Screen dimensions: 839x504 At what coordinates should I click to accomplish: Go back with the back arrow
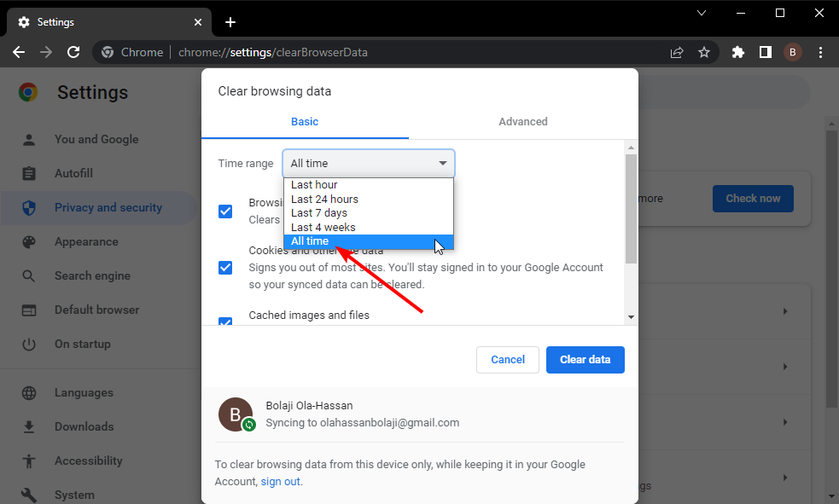[19, 52]
